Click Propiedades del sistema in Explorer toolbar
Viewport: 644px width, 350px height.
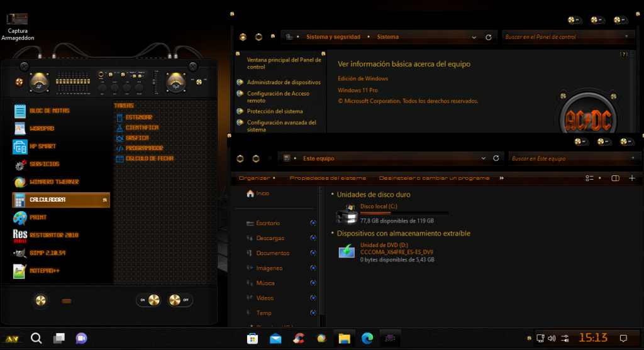[x=328, y=178]
